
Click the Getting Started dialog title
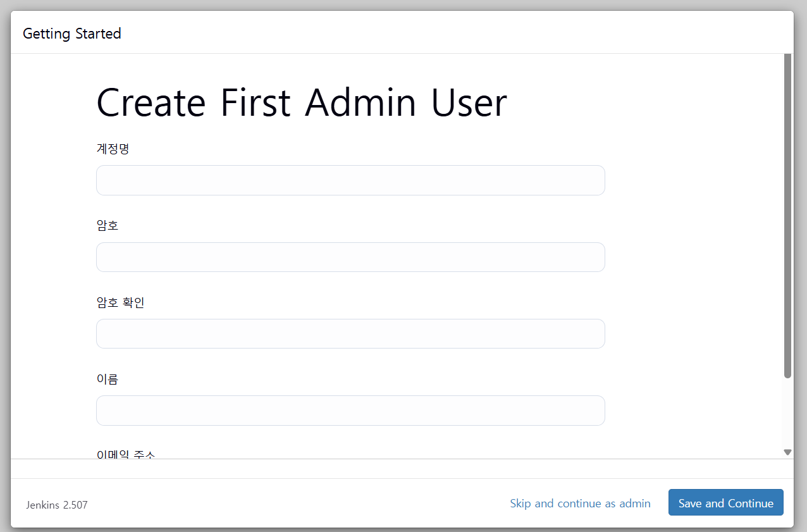click(71, 34)
